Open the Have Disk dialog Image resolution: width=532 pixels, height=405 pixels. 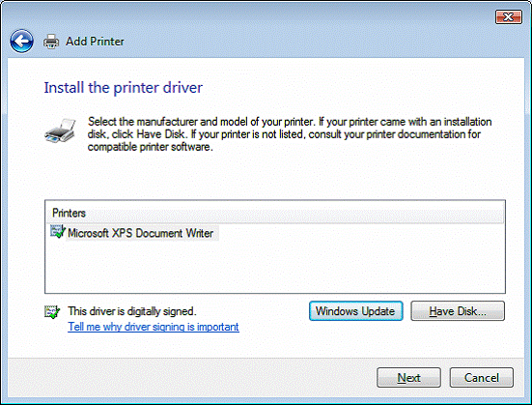click(458, 311)
